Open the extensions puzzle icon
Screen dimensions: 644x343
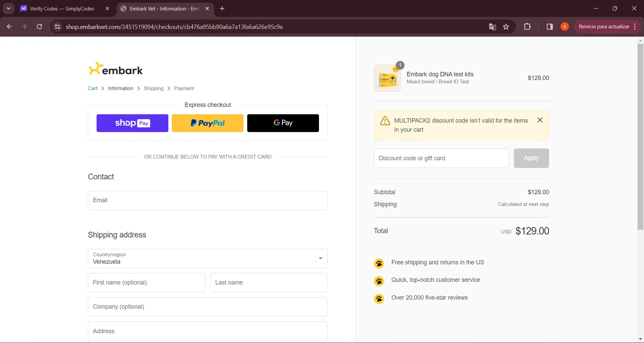pos(527,27)
